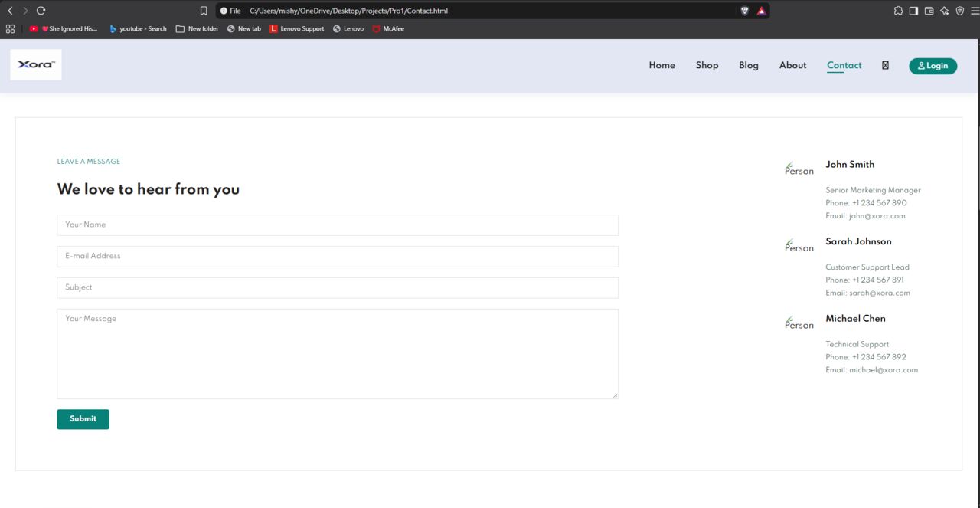
Task: Bookmark this page using bookmark icon
Action: point(204,11)
